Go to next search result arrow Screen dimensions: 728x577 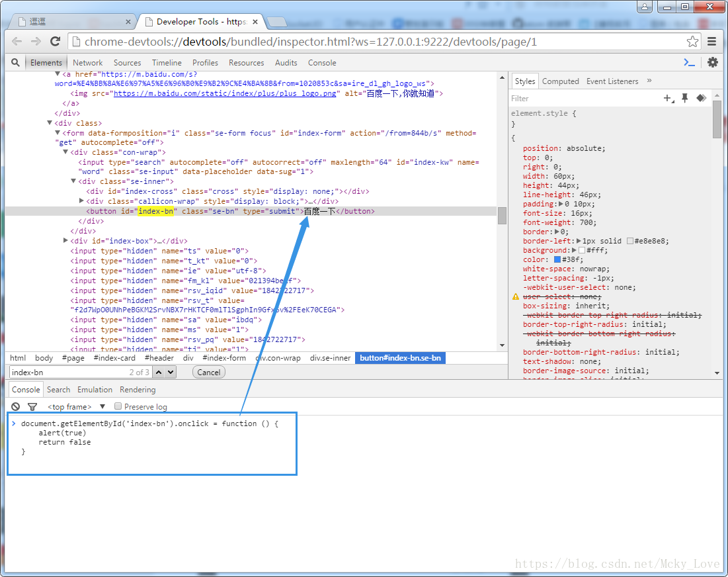coord(171,372)
